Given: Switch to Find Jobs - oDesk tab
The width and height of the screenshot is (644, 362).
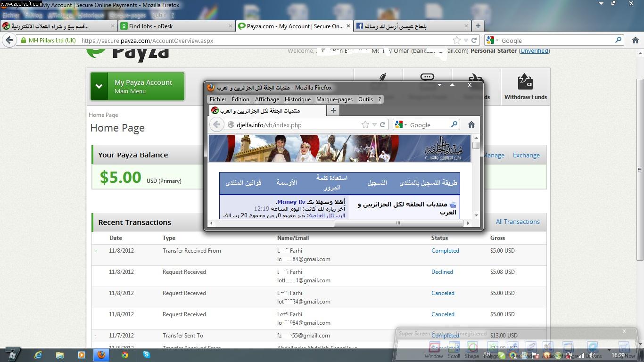Looking at the screenshot, I should [176, 26].
